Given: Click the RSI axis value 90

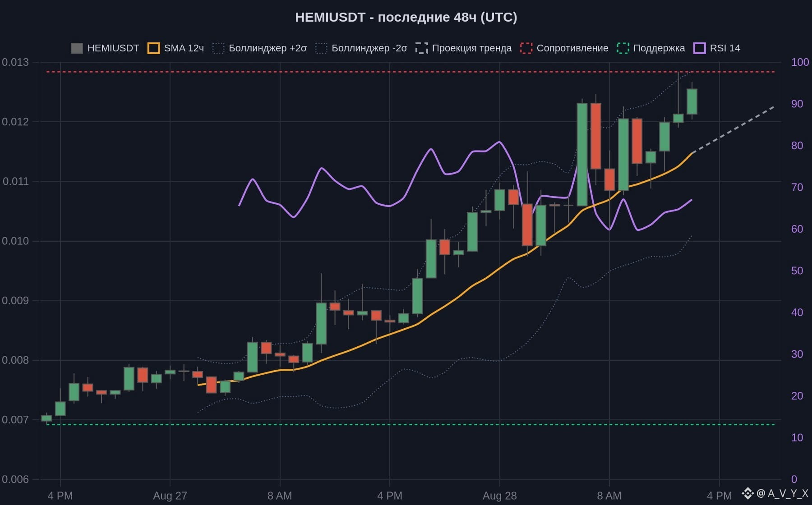Looking at the screenshot, I should coord(797,104).
